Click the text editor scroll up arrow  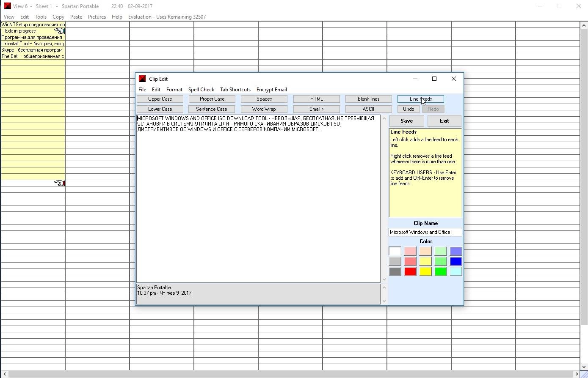tap(384, 118)
